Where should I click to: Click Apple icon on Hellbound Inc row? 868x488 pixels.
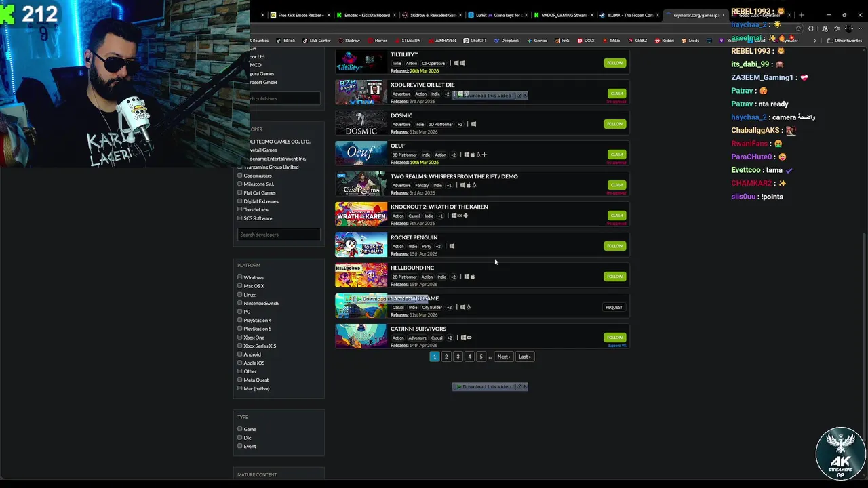click(x=473, y=277)
